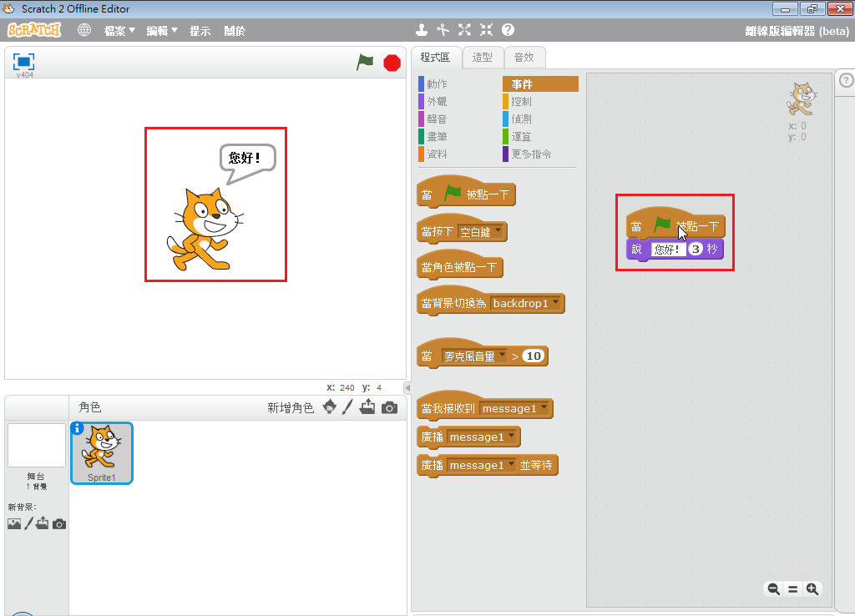The height and width of the screenshot is (616, 855).
Task: Select the duplicate stamp tool
Action: point(422,30)
